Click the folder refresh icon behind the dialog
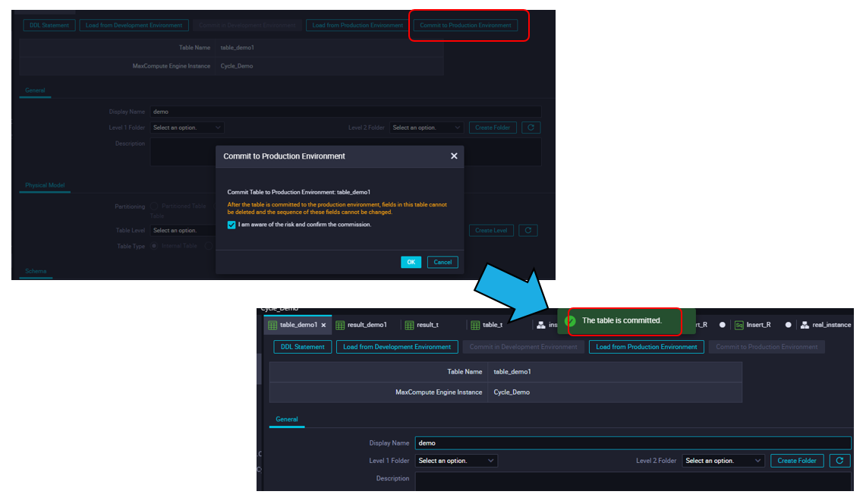This screenshot has width=866, height=504. [531, 128]
